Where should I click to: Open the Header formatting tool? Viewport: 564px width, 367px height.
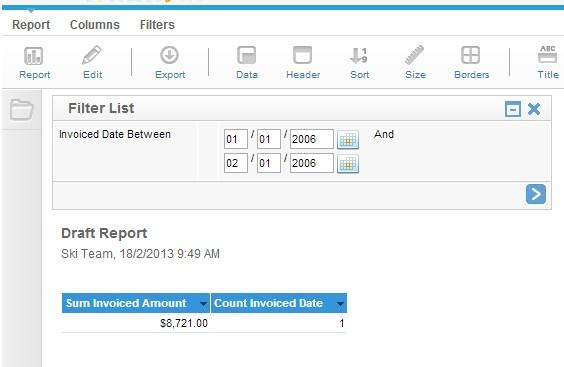point(303,55)
